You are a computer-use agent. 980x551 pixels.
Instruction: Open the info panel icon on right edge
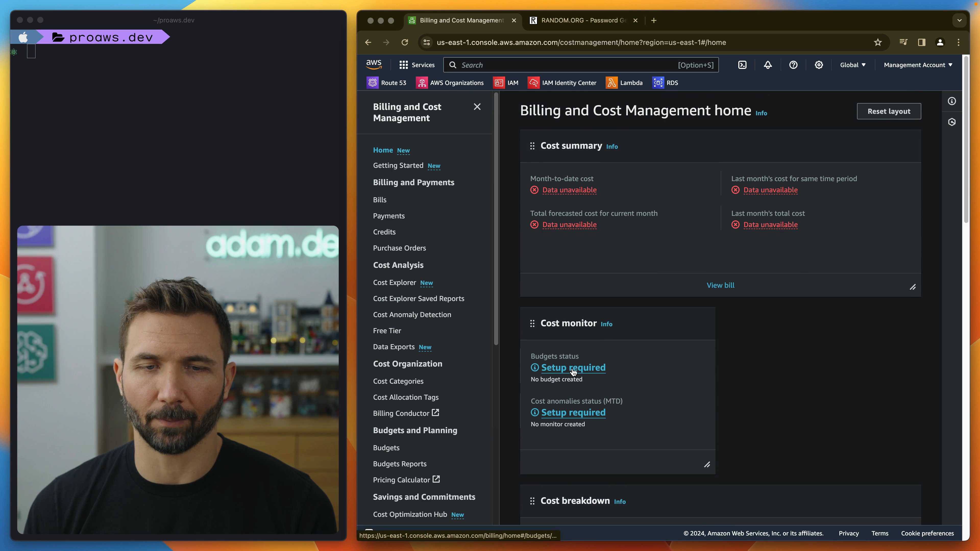point(952,101)
